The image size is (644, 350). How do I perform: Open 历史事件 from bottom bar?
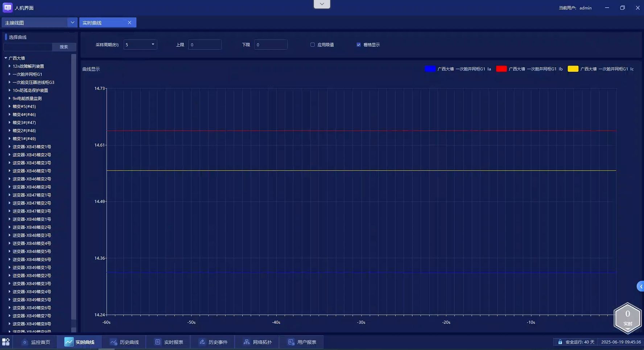[x=213, y=342]
